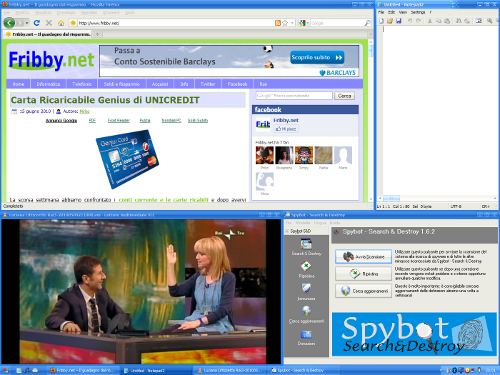Click Google custom search field on Fribby.net
The width and height of the screenshot is (500, 375).
tap(294, 96)
